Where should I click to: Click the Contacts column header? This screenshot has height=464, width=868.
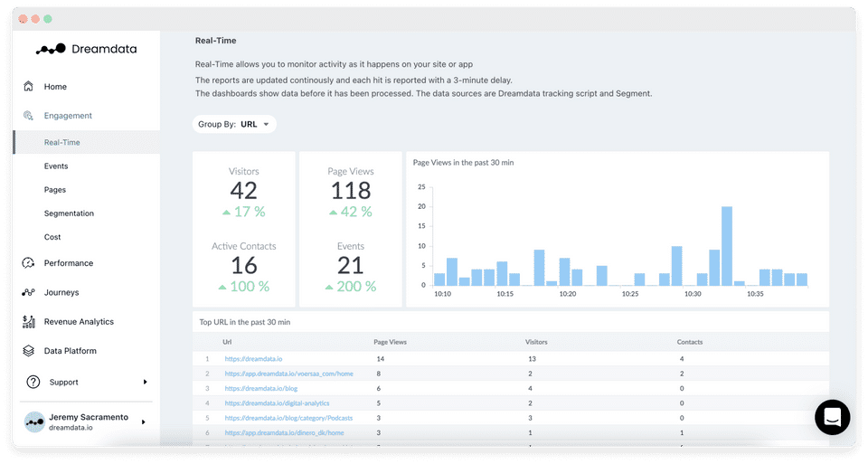690,342
